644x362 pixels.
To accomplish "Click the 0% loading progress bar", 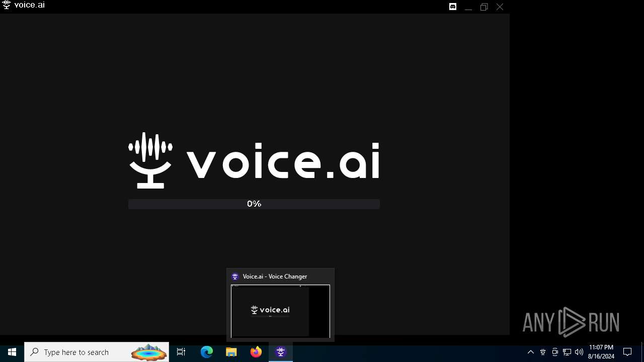I will 254,204.
